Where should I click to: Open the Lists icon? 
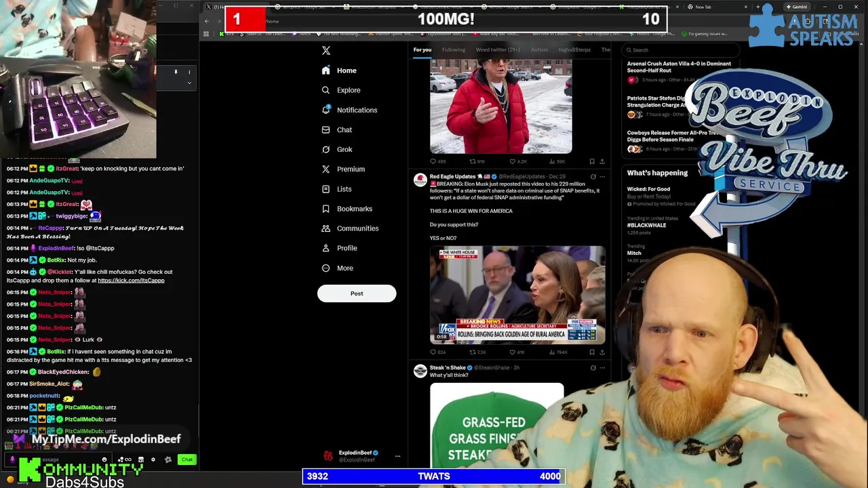326,189
